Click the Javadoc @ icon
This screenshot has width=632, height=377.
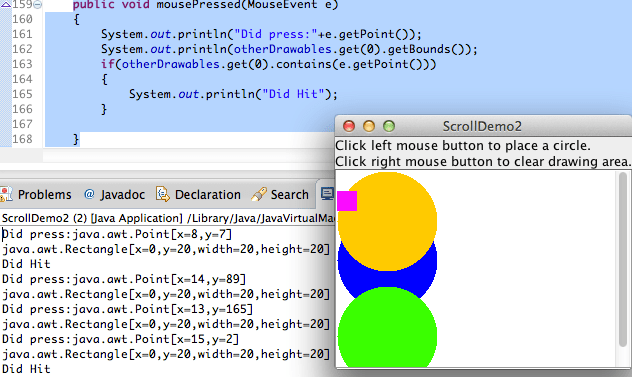[x=89, y=194]
